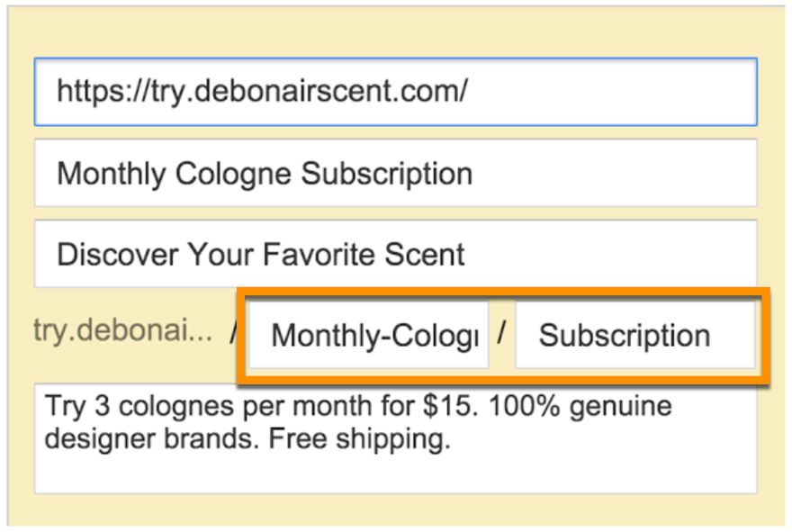Click the slash separator between path fields

tap(502, 333)
